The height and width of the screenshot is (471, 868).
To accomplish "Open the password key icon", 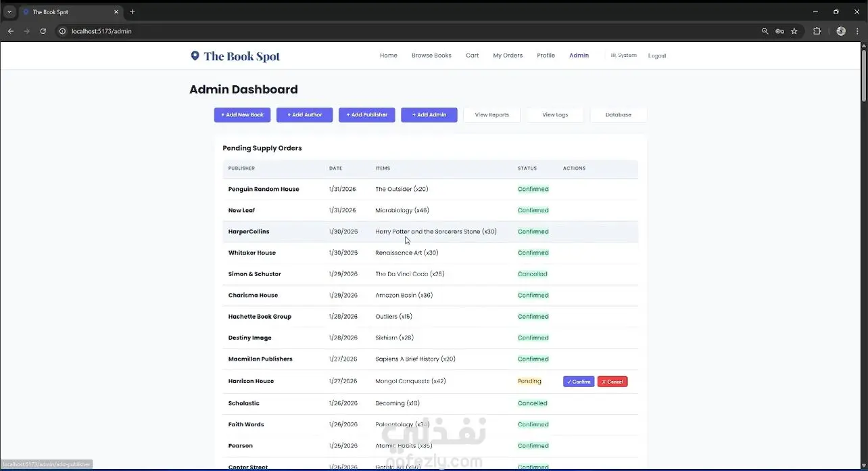I will pos(779,31).
